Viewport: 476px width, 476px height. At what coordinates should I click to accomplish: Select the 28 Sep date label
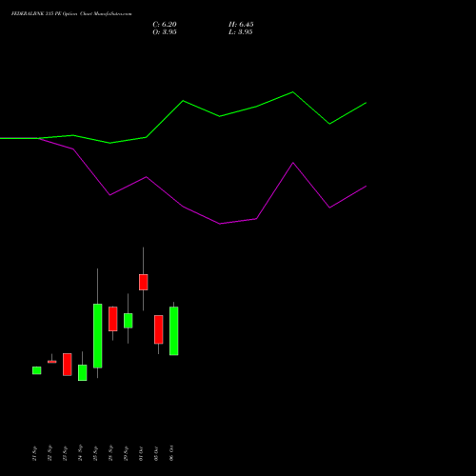click(110, 453)
